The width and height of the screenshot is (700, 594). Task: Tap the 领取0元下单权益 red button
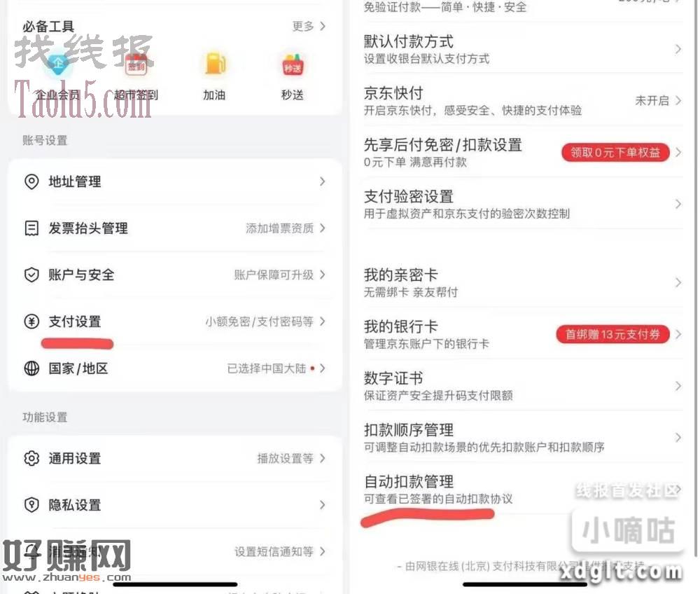coord(615,152)
